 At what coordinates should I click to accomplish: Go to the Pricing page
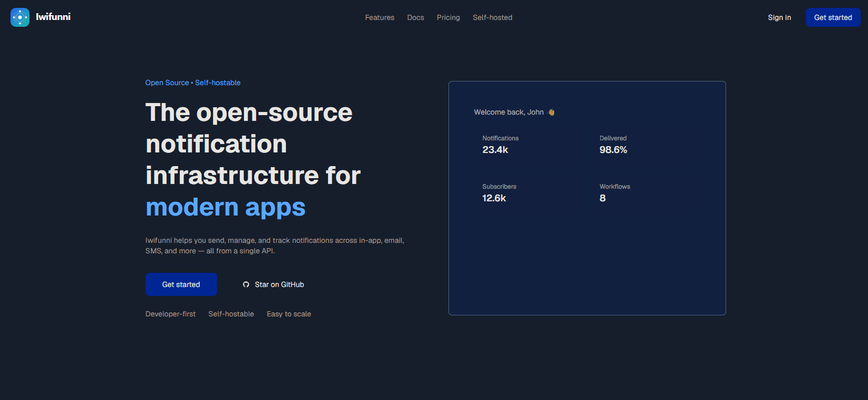(x=448, y=17)
